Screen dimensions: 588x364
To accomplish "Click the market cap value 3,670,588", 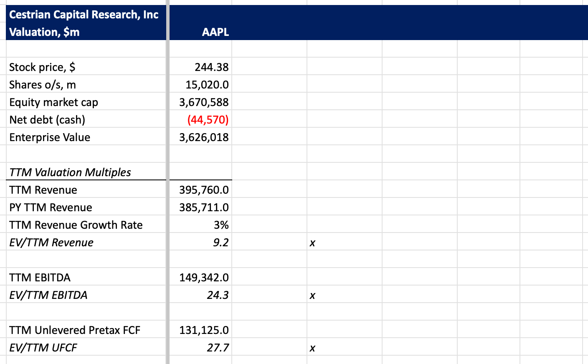I will 204,102.
